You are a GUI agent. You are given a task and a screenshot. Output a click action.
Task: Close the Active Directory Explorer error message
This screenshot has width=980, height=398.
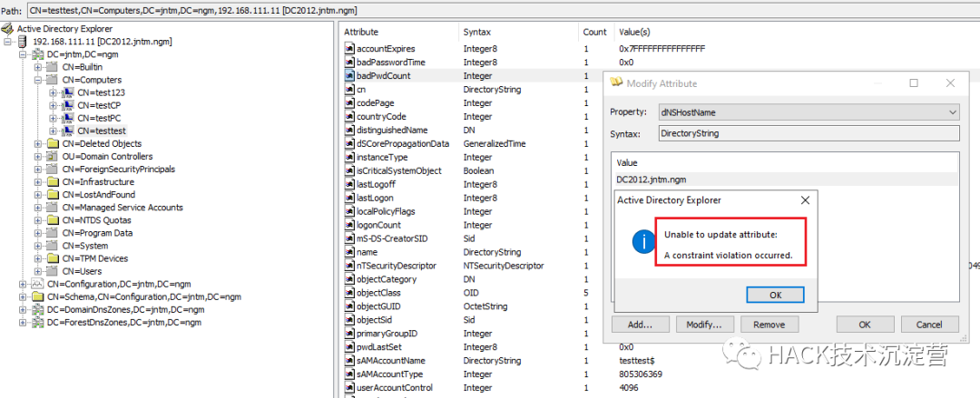[805, 200]
